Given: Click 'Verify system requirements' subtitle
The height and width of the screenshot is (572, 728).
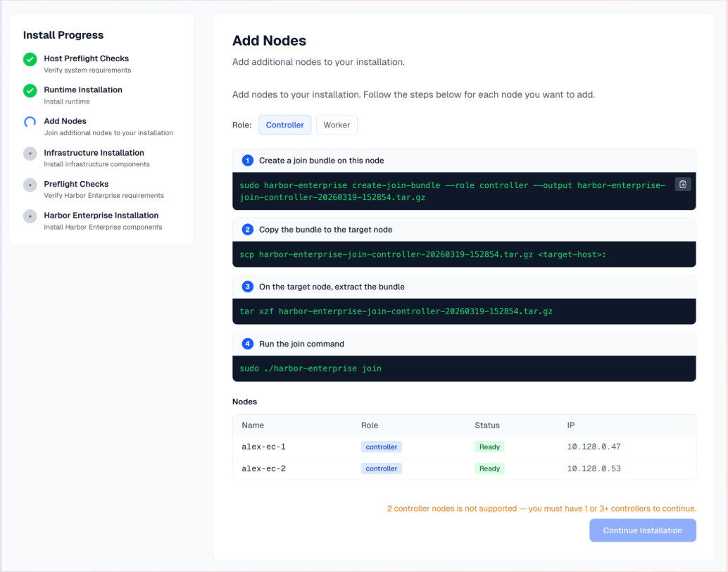Looking at the screenshot, I should tap(87, 70).
